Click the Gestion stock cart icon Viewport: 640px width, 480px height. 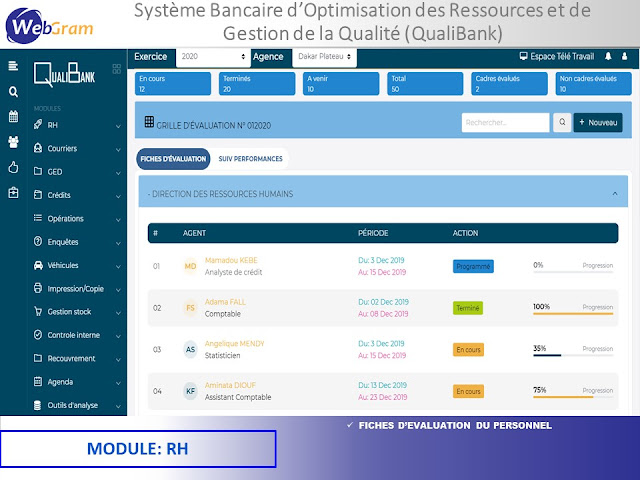pos(38,311)
